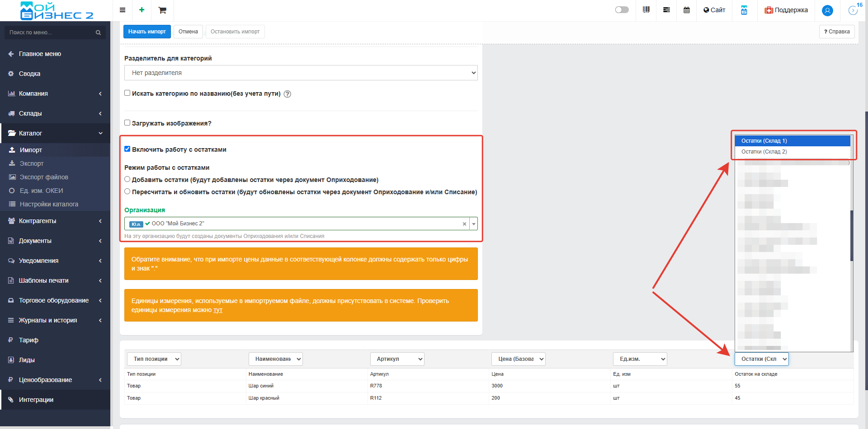Click the barcode icon in top bar
This screenshot has height=429, width=868.
[x=646, y=10]
